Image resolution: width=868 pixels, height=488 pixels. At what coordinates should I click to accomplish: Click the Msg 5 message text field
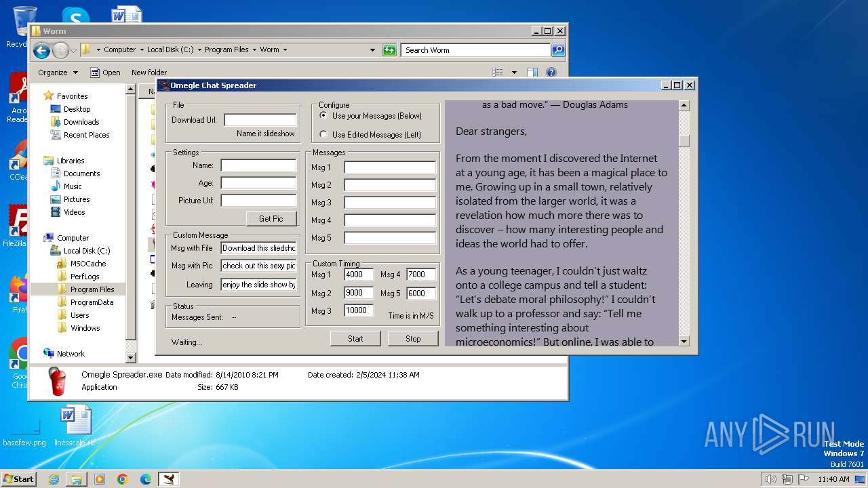point(390,238)
